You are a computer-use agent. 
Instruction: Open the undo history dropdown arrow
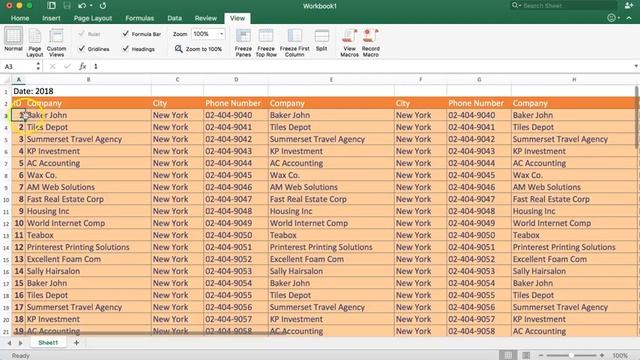(x=91, y=6)
